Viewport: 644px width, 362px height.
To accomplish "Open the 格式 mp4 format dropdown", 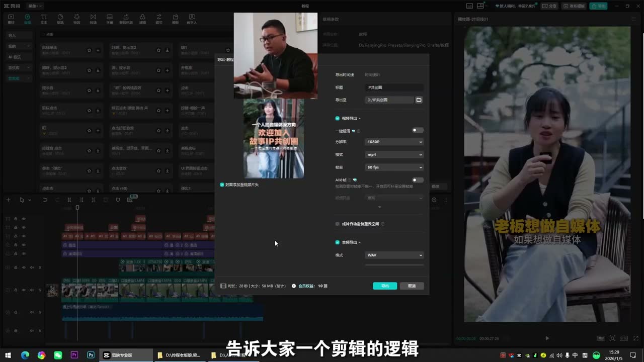I will click(x=394, y=154).
